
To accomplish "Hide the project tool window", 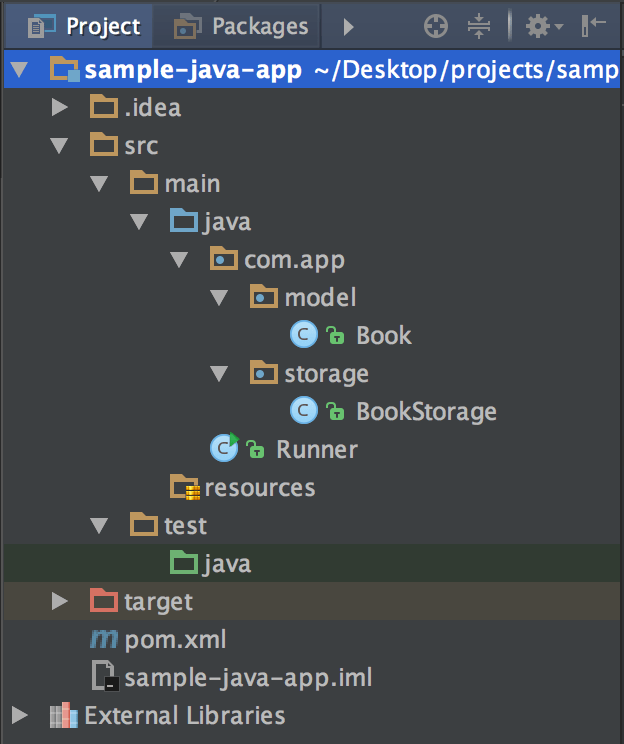I will coord(594,25).
